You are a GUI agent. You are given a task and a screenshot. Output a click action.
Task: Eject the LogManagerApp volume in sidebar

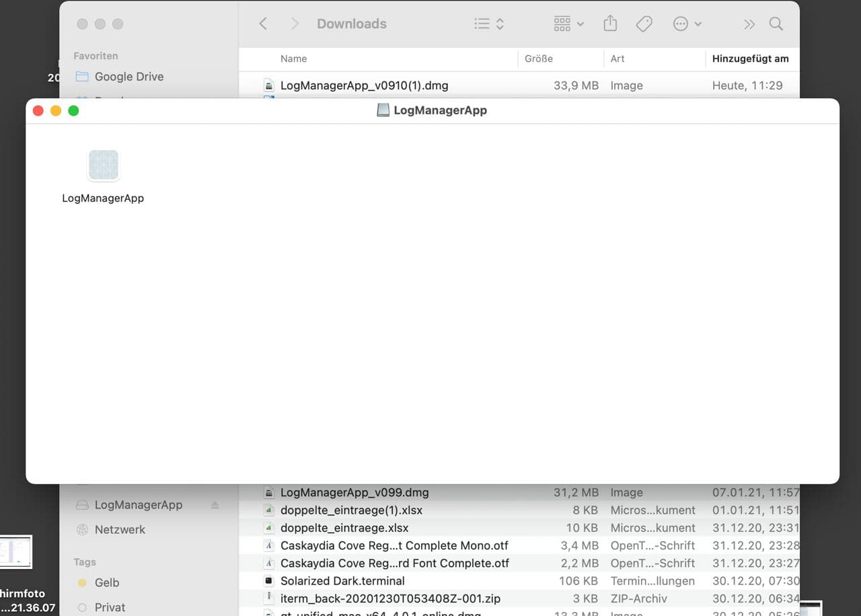click(215, 505)
